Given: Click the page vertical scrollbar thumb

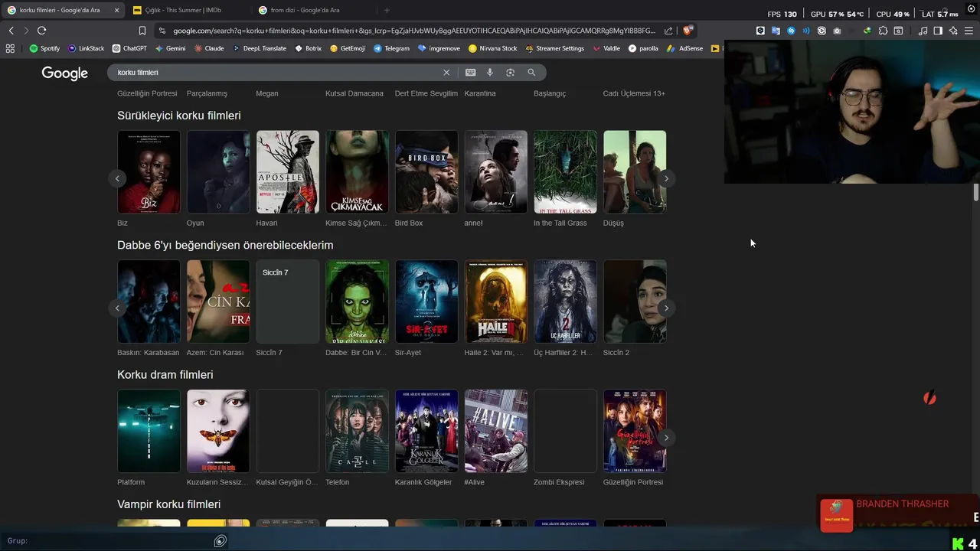Looking at the screenshot, I should click(976, 192).
